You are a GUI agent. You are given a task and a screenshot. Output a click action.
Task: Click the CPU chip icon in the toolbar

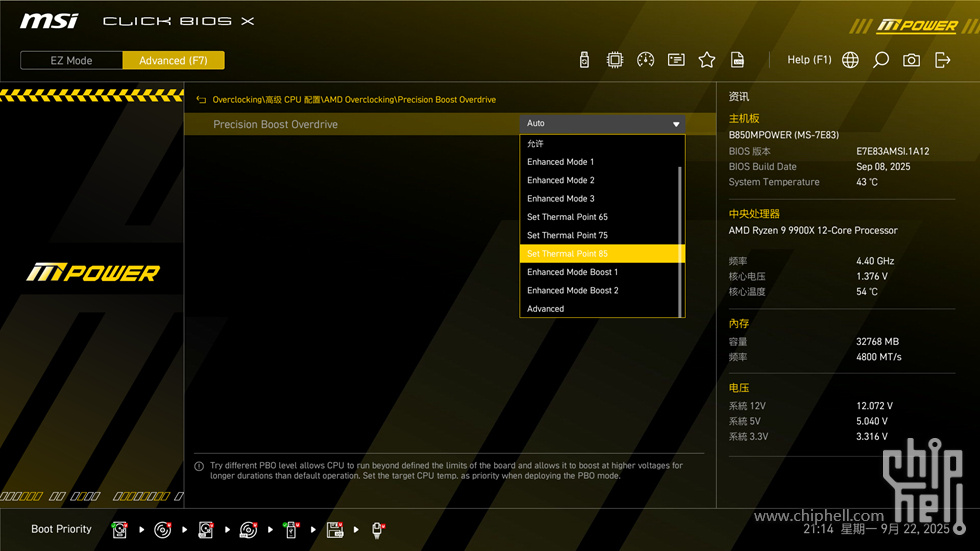(614, 60)
